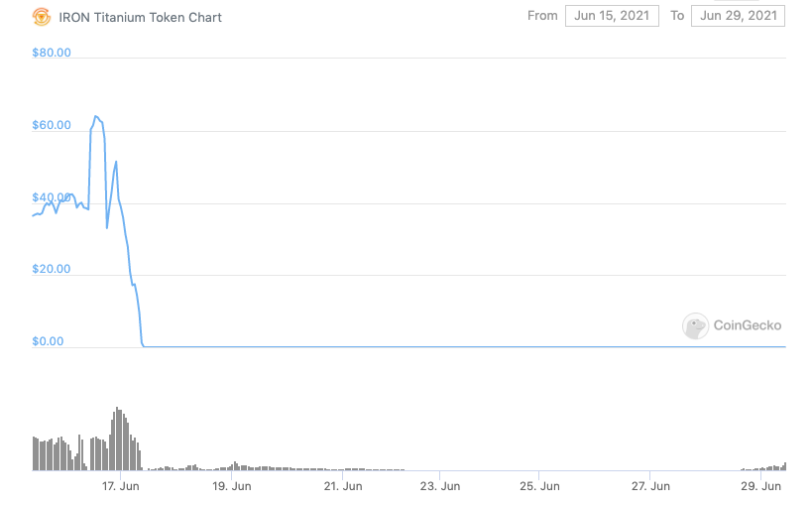Click the $40.00 price axis label
The image size is (812, 506).
(52, 197)
